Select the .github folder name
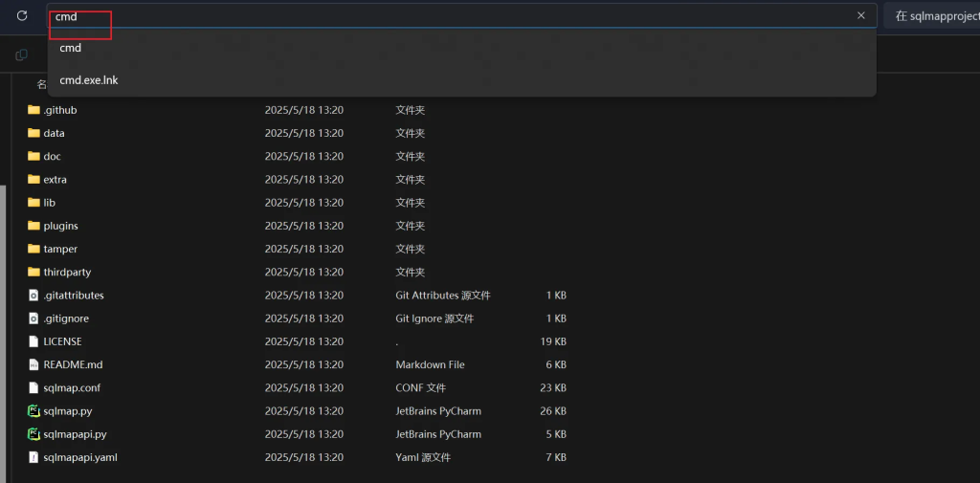This screenshot has width=980, height=483. coord(60,110)
